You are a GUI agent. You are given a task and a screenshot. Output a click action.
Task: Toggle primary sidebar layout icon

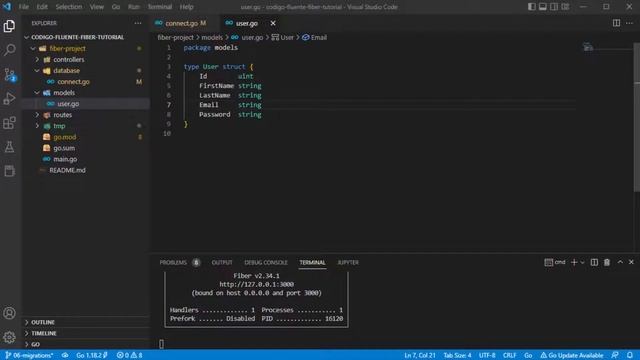click(531, 7)
